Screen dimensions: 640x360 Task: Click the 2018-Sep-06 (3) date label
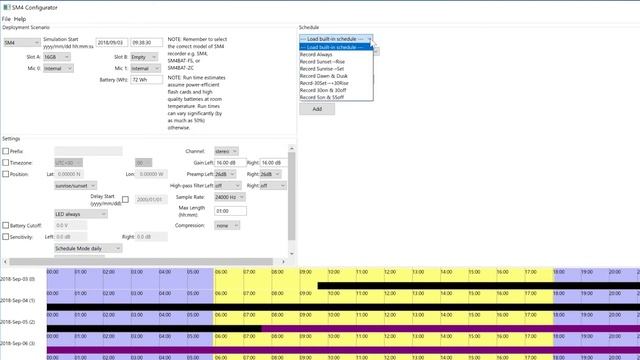point(18,344)
